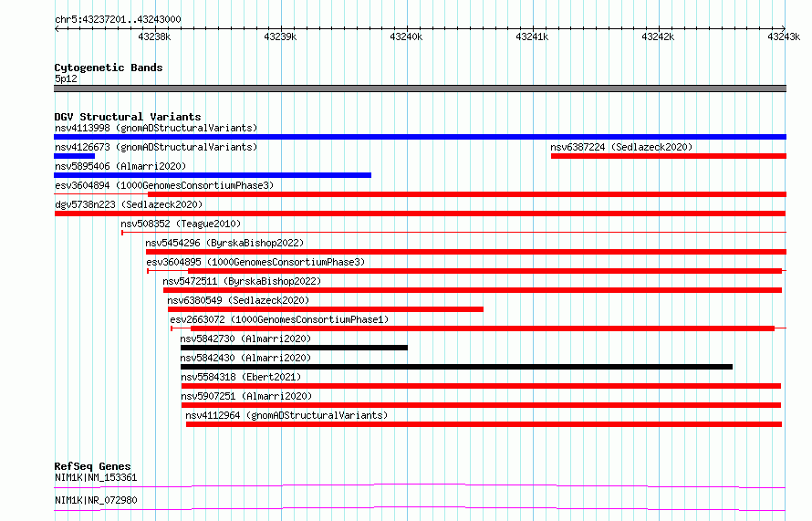Click the short blue bar of nsv4126673
The width and height of the screenshot is (812, 521).
(75, 156)
